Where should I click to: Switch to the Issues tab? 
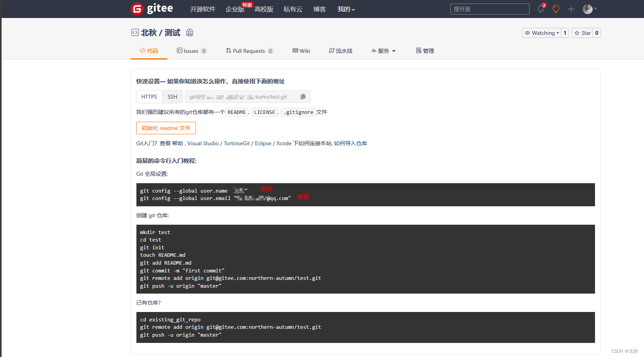pyautogui.click(x=192, y=50)
